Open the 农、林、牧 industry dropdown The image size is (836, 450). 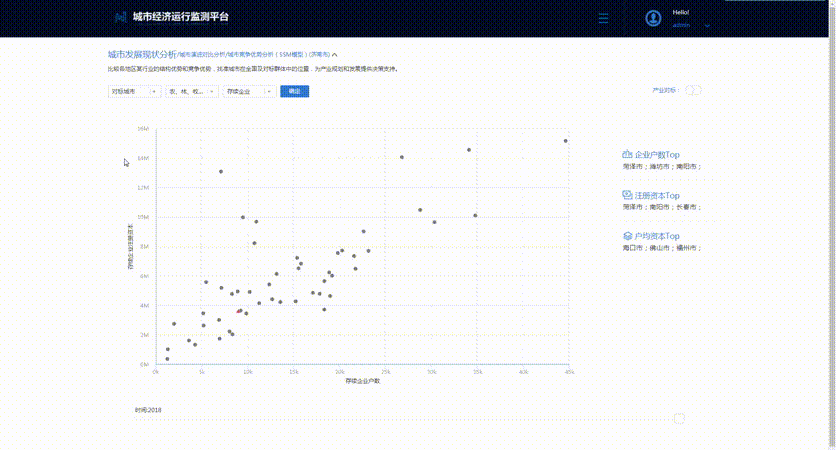(x=192, y=91)
